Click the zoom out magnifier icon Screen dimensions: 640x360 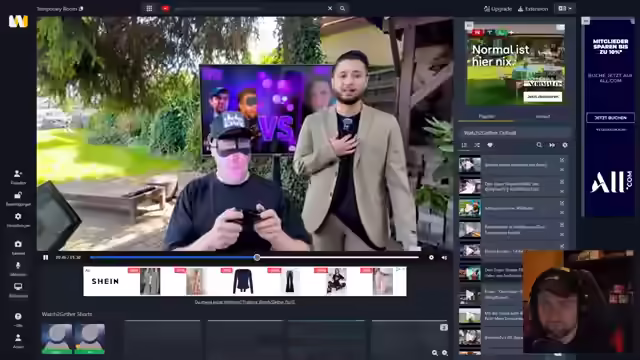[435, 353]
